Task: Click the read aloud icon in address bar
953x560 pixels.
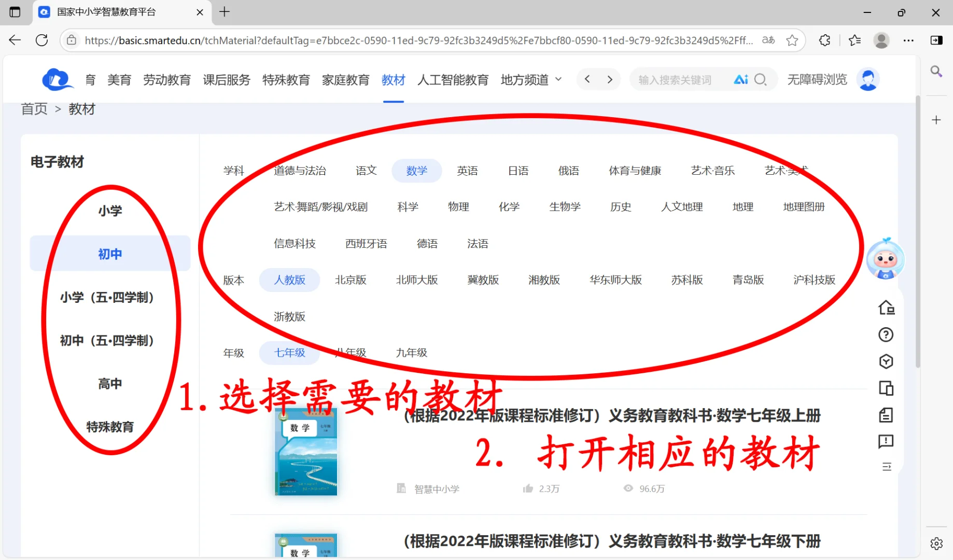Action: pos(768,40)
